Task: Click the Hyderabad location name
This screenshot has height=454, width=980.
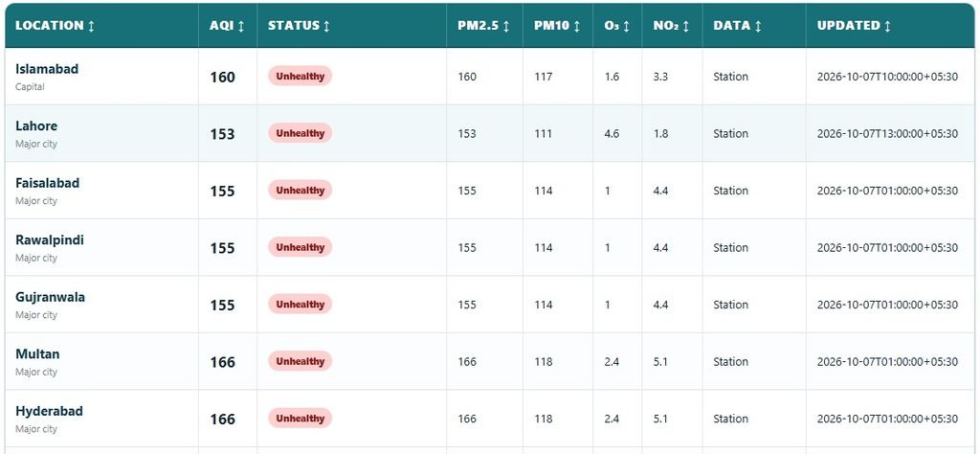Action: [x=49, y=411]
